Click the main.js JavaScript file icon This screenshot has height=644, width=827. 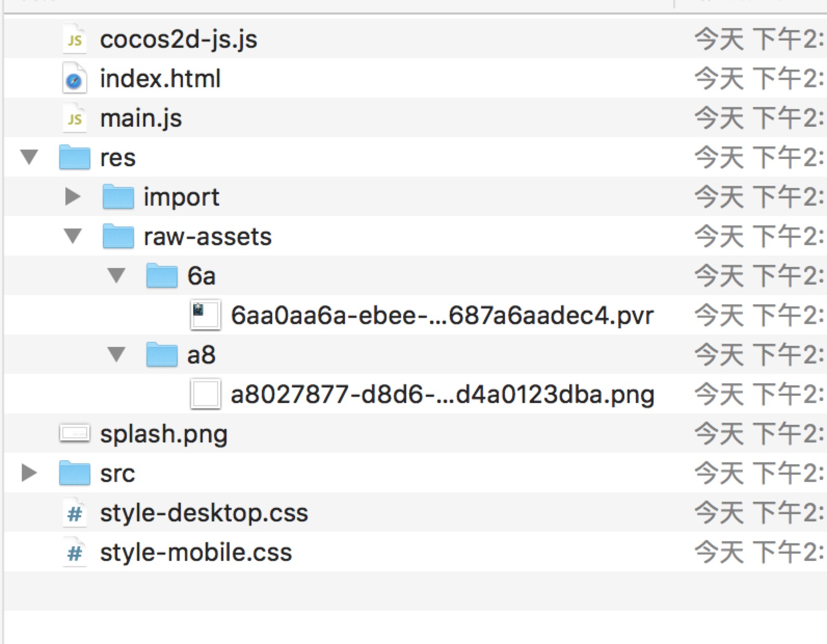(74, 118)
